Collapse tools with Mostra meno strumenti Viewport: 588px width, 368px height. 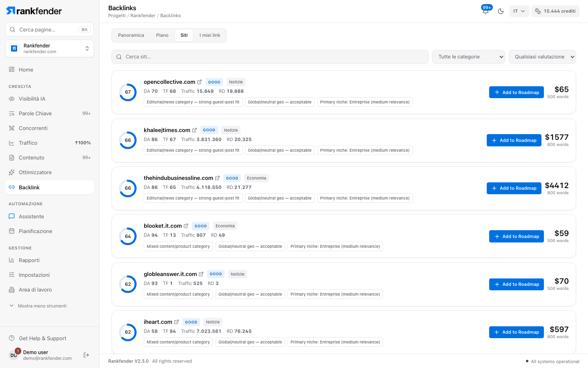(38, 306)
